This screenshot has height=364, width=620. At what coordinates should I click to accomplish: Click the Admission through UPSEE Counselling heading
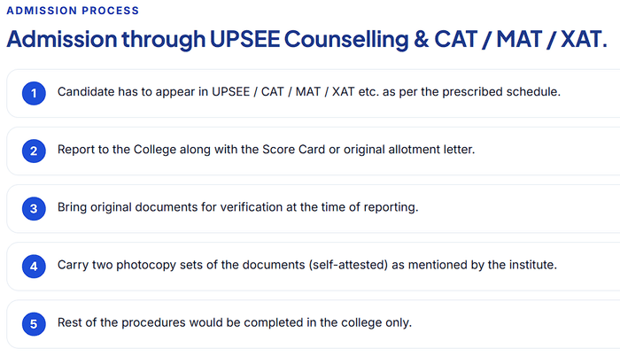[306, 39]
